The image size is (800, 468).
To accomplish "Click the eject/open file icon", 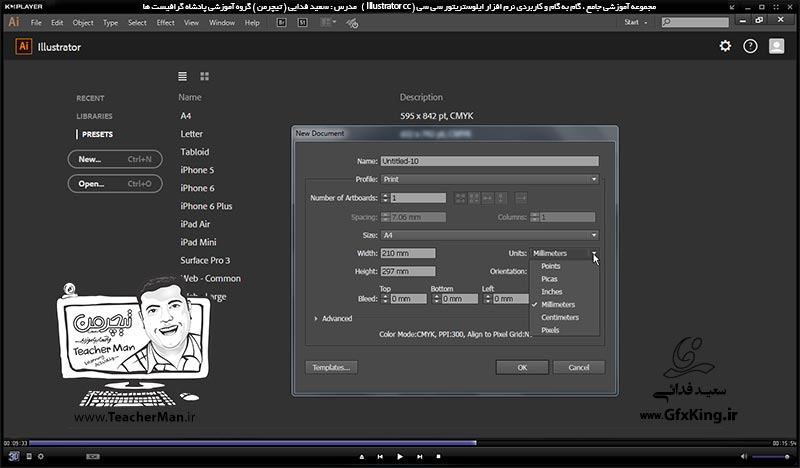I will click(362, 457).
